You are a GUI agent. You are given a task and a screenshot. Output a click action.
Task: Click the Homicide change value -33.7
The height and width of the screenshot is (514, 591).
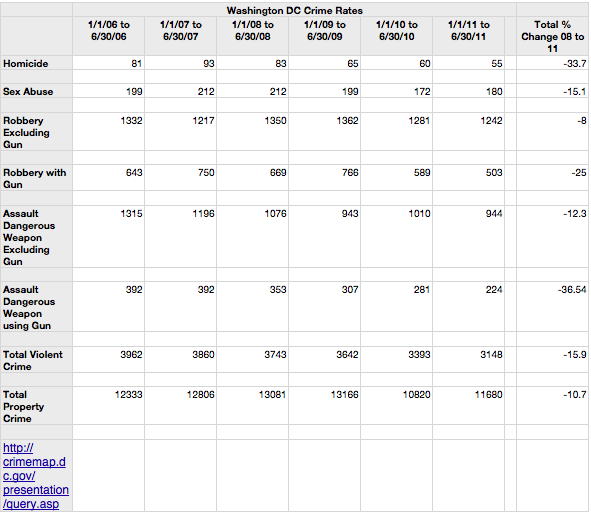click(x=575, y=64)
